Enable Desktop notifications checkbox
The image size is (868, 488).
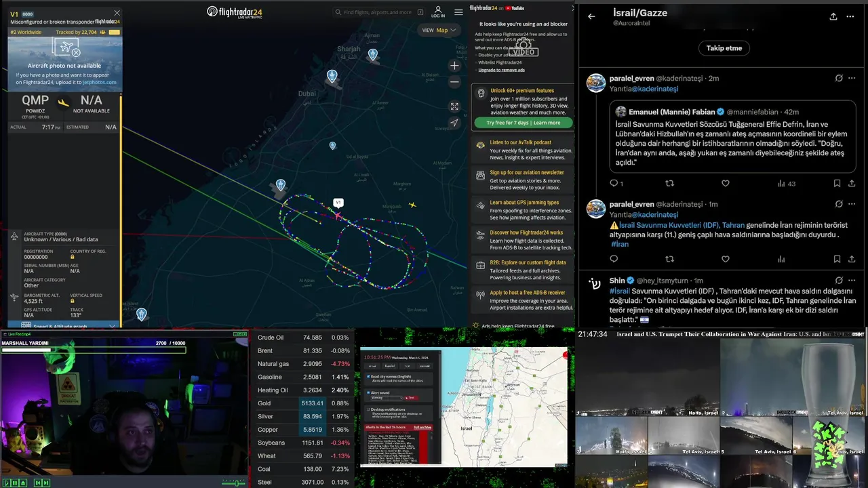369,409
